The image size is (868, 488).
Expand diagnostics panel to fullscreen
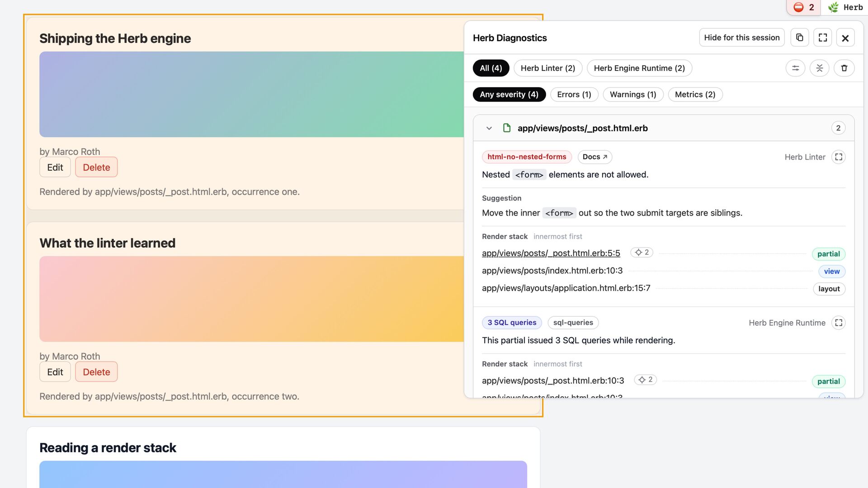click(823, 38)
